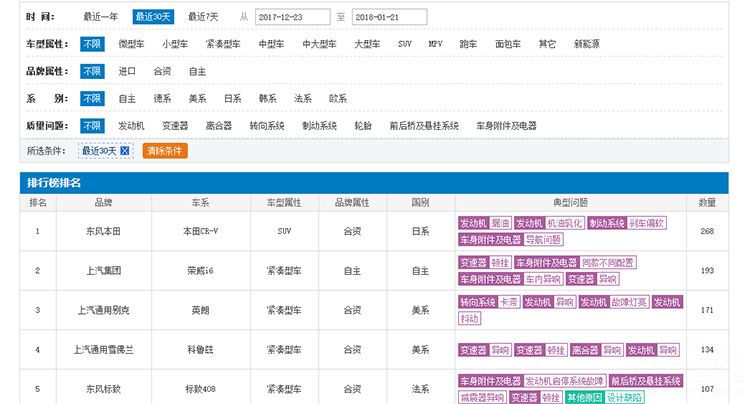Click the 故障灯亮 tag for 英朗
Image resolution: width=750 pixels, height=404 pixels.
click(x=629, y=302)
